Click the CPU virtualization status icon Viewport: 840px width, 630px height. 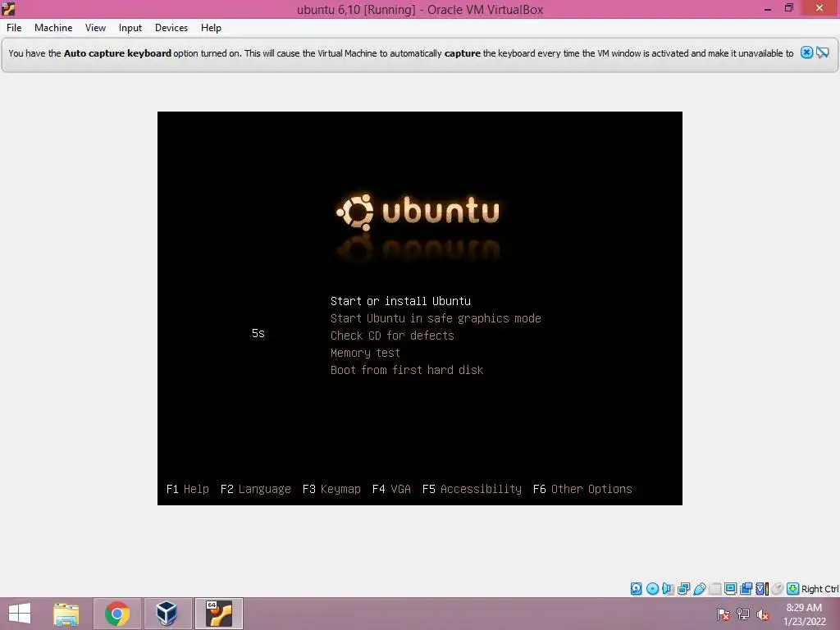pos(762,589)
